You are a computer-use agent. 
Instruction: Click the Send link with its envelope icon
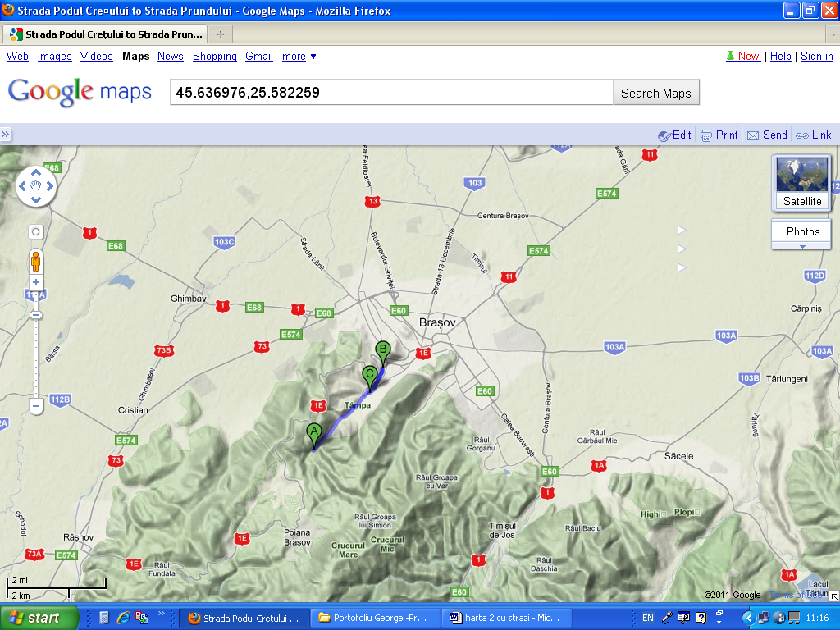[767, 135]
